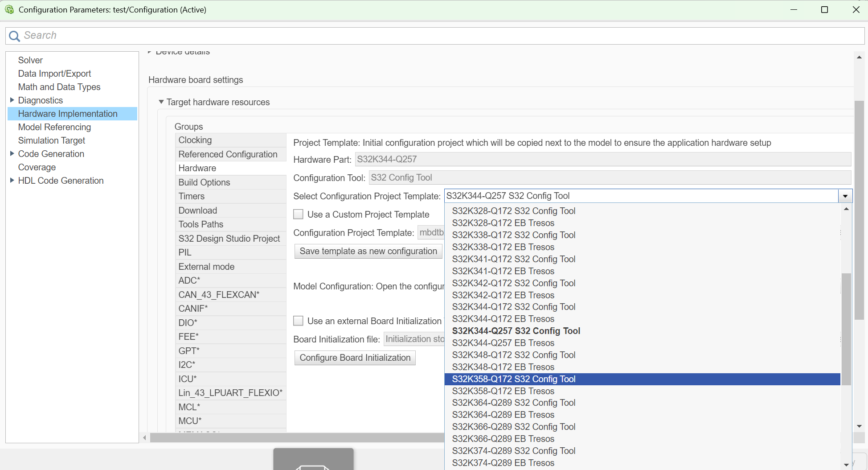868x470 pixels.
Task: Select the External mode group
Action: click(231, 267)
